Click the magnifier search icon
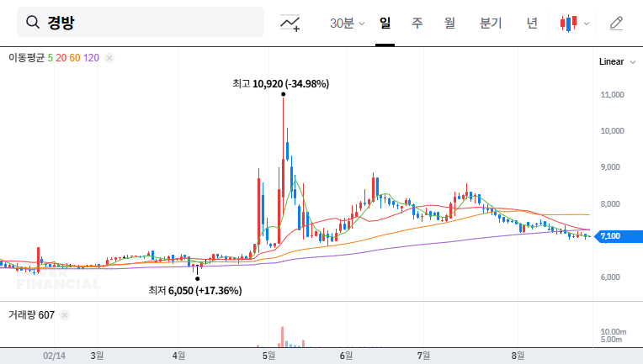This screenshot has height=364, width=643. (34, 23)
